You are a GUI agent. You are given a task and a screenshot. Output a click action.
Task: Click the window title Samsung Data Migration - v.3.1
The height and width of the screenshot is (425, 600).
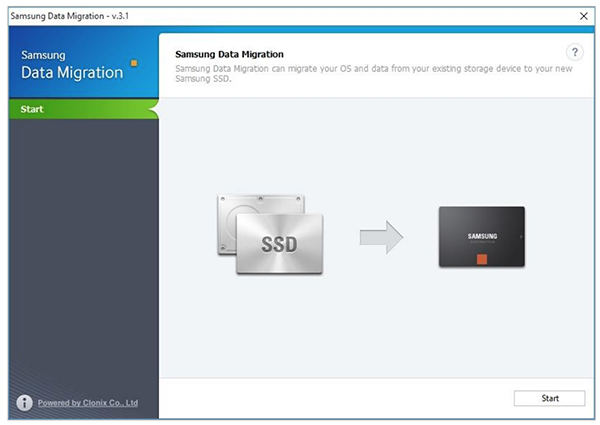tap(70, 16)
